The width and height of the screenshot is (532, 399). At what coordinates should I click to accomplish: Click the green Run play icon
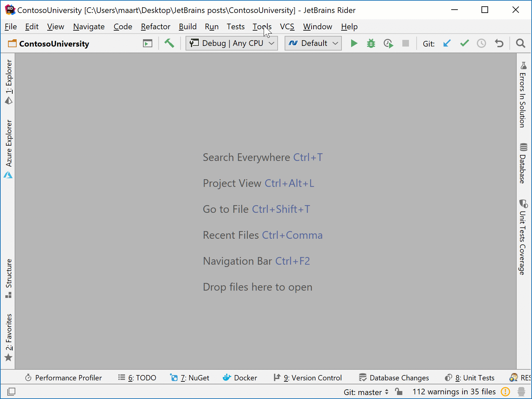[x=354, y=43]
